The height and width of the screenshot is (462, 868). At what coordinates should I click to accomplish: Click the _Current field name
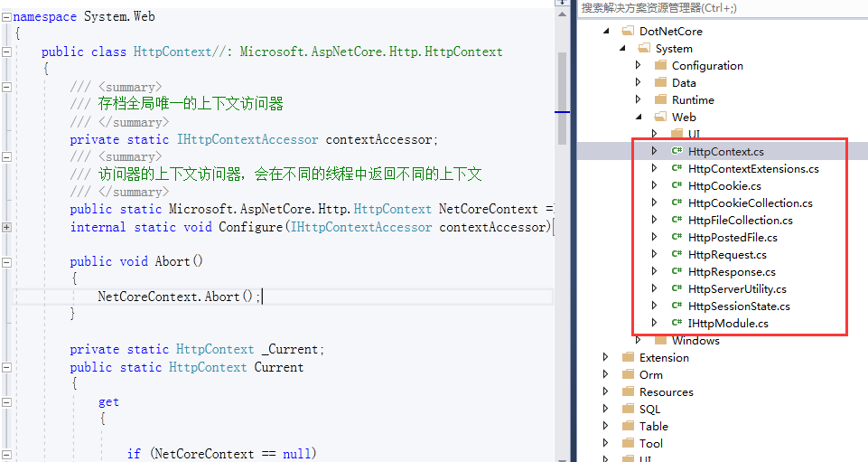pos(290,350)
